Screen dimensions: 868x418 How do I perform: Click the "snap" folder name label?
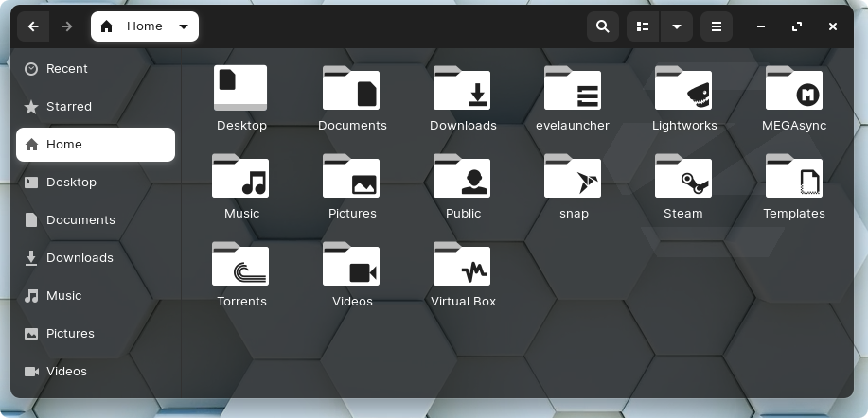point(574,214)
